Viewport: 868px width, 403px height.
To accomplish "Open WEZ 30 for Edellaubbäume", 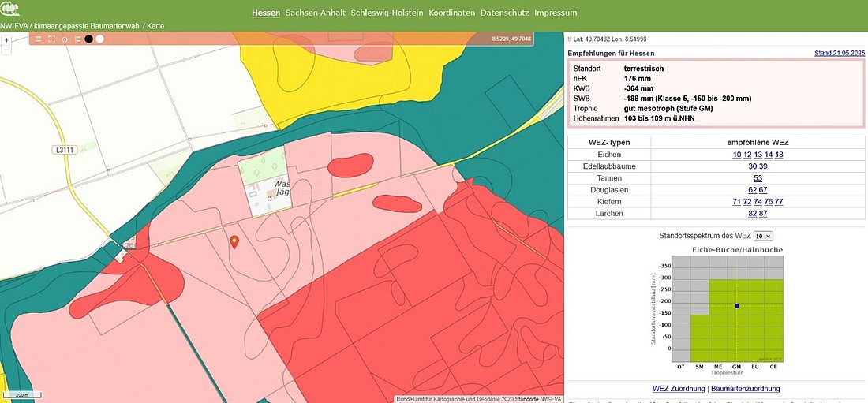I will pyautogui.click(x=752, y=166).
